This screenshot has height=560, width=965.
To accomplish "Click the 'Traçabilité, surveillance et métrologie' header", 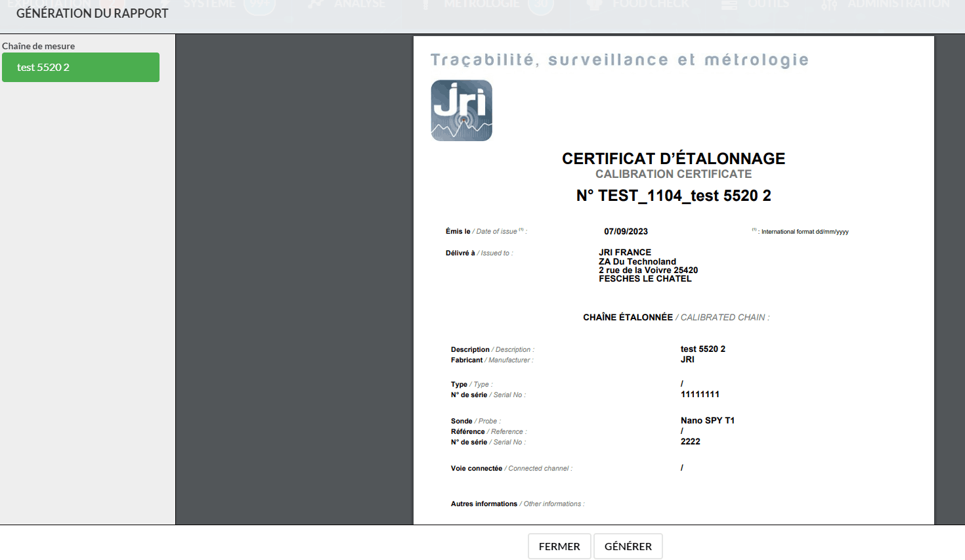I will [619, 60].
